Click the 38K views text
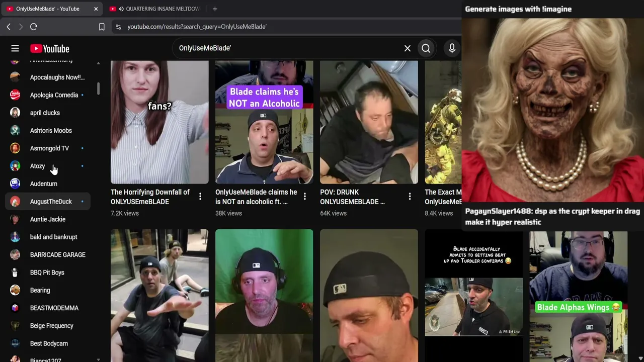 pyautogui.click(x=228, y=213)
